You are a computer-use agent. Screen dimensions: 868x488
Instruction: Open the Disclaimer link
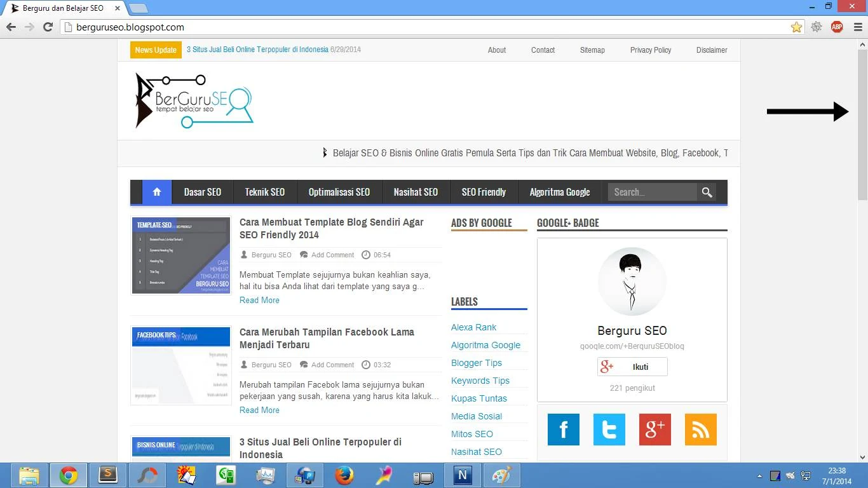(712, 50)
